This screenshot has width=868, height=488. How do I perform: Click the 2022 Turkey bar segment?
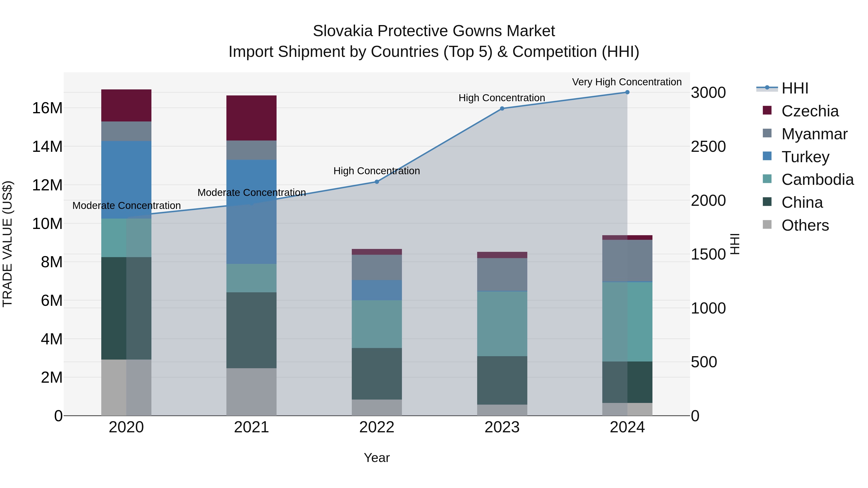377,290
